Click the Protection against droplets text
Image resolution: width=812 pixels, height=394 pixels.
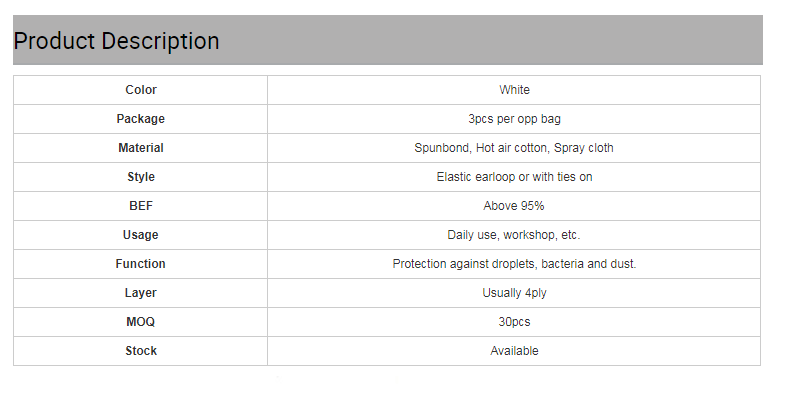[464, 264]
